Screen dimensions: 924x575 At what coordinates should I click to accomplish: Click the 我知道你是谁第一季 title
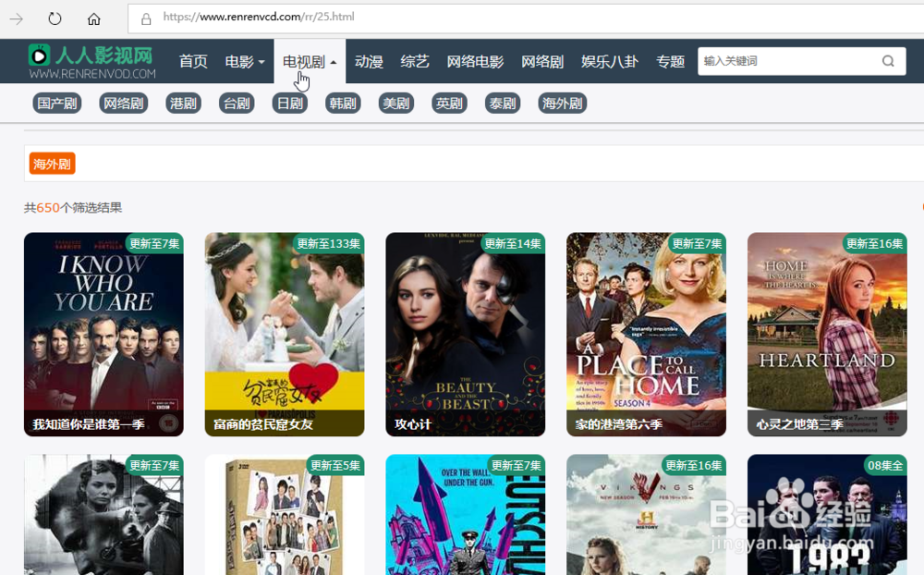89,424
